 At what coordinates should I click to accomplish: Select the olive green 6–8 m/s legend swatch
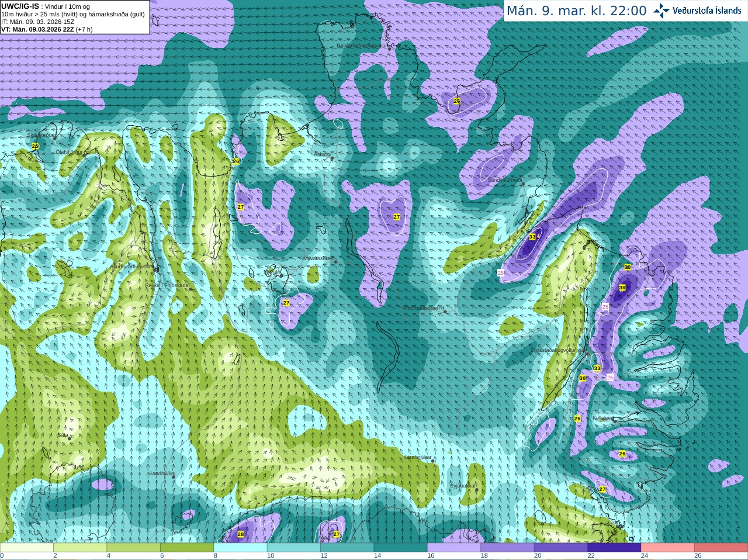point(187,548)
